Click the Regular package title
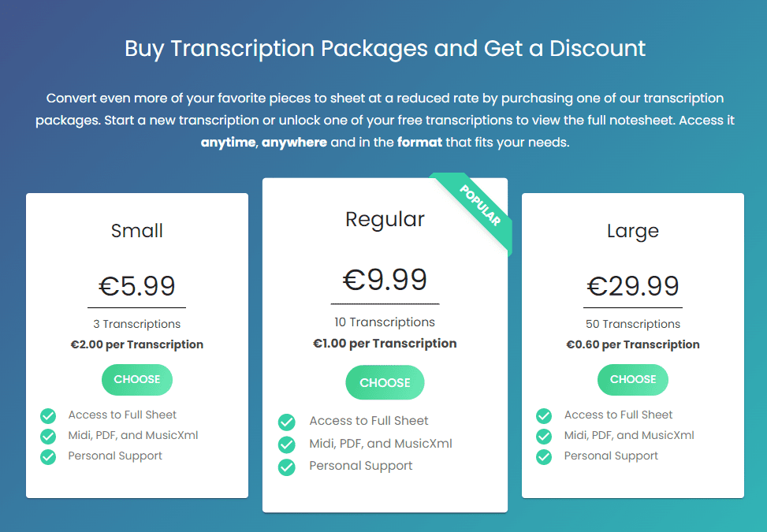The width and height of the screenshot is (767, 532). [385, 219]
